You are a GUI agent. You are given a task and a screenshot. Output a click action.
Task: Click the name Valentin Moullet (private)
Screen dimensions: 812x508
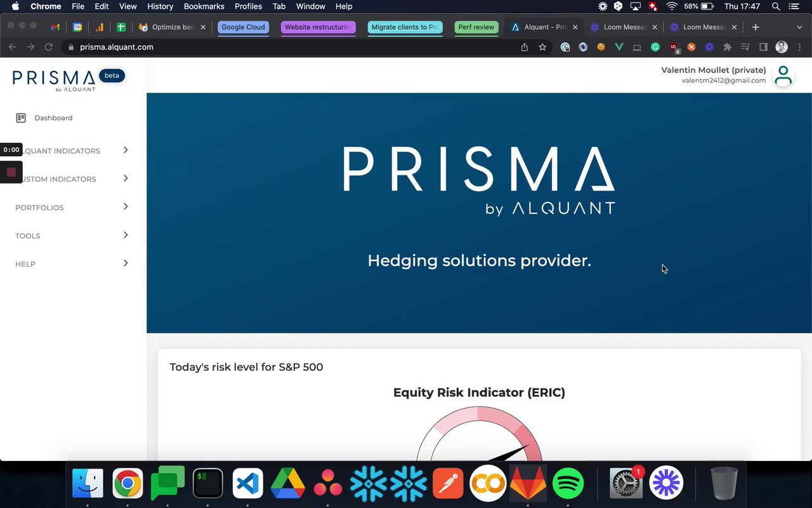(714, 70)
